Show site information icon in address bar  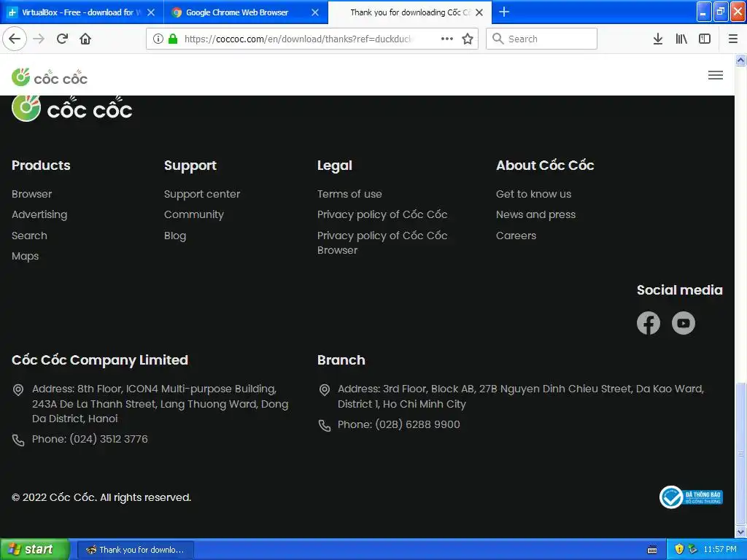click(158, 39)
